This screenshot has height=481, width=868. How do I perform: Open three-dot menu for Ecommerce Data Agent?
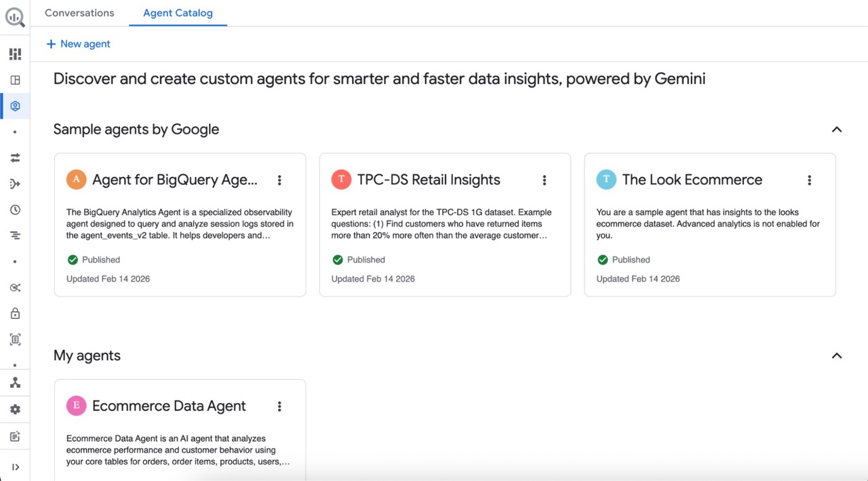point(279,406)
